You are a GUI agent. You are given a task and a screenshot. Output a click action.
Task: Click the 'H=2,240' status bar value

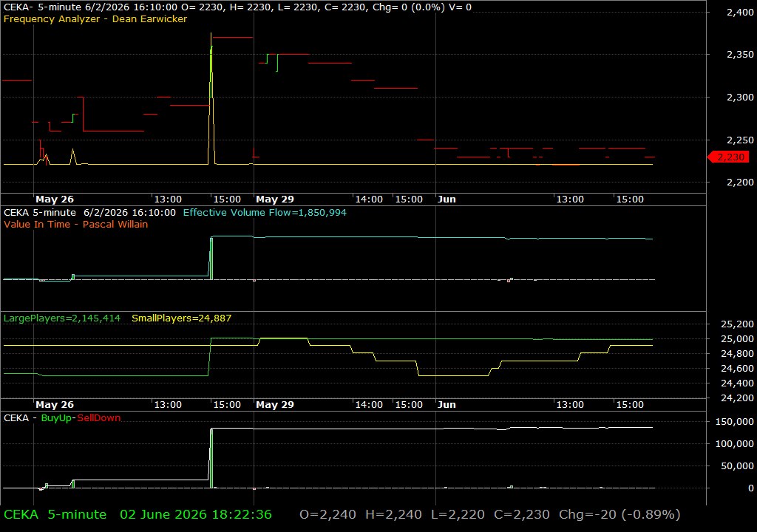pyautogui.click(x=393, y=514)
